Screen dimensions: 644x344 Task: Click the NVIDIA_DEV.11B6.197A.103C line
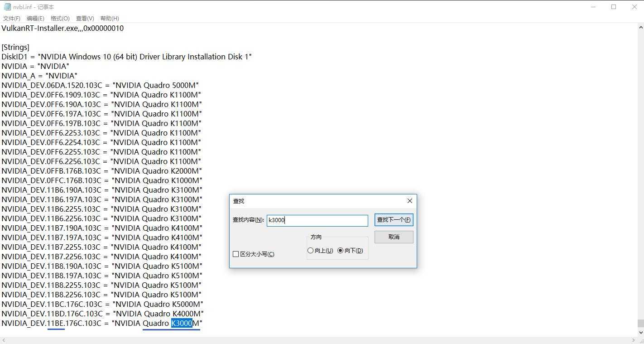102,199
